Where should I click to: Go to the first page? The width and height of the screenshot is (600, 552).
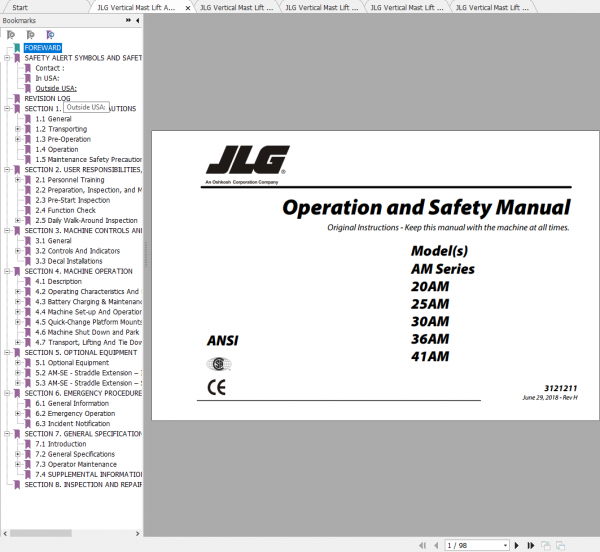422,545
